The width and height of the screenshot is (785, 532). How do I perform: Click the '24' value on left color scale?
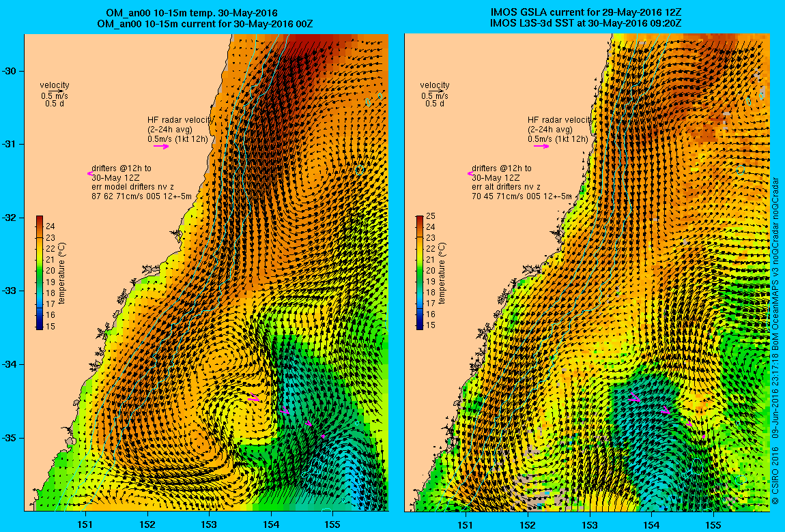(51, 226)
